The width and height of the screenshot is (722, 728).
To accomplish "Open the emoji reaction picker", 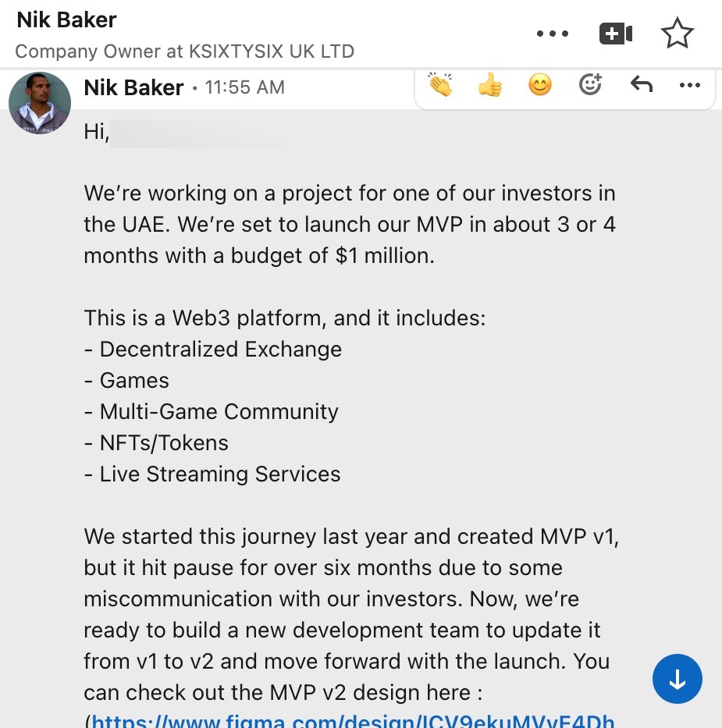I will click(x=590, y=85).
